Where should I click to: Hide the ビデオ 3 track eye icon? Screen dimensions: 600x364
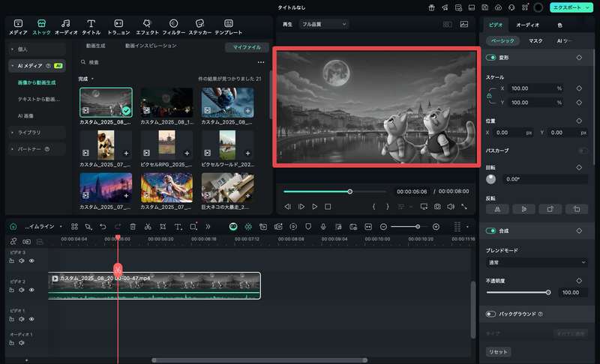[x=31, y=261]
